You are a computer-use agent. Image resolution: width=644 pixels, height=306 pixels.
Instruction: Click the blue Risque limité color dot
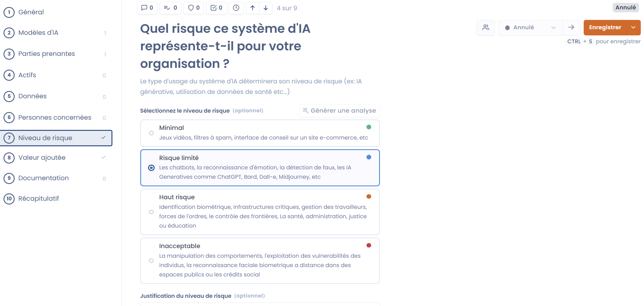click(x=369, y=157)
